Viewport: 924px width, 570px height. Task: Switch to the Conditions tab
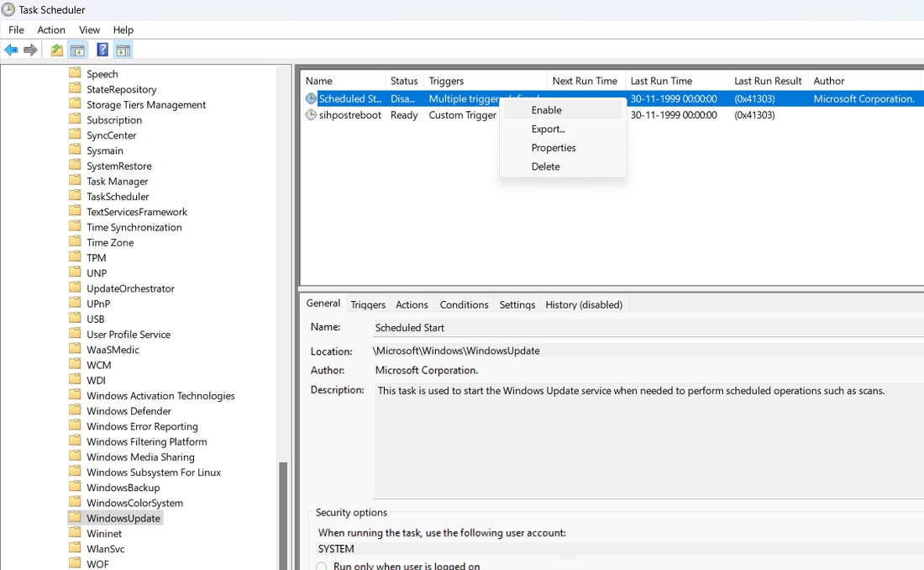(x=464, y=304)
